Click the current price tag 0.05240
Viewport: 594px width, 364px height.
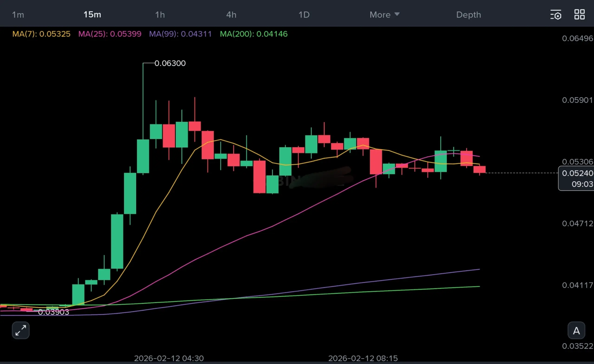[577, 173]
